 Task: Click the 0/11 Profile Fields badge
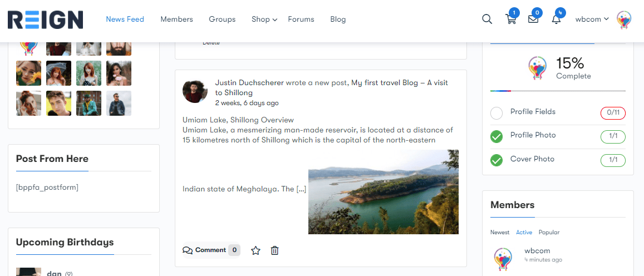click(613, 113)
